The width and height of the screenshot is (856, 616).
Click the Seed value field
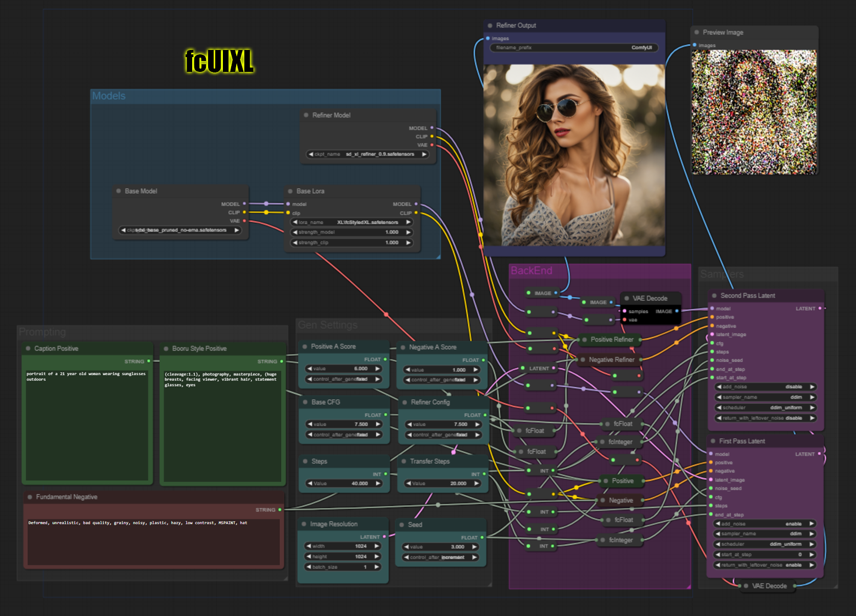[440, 547]
